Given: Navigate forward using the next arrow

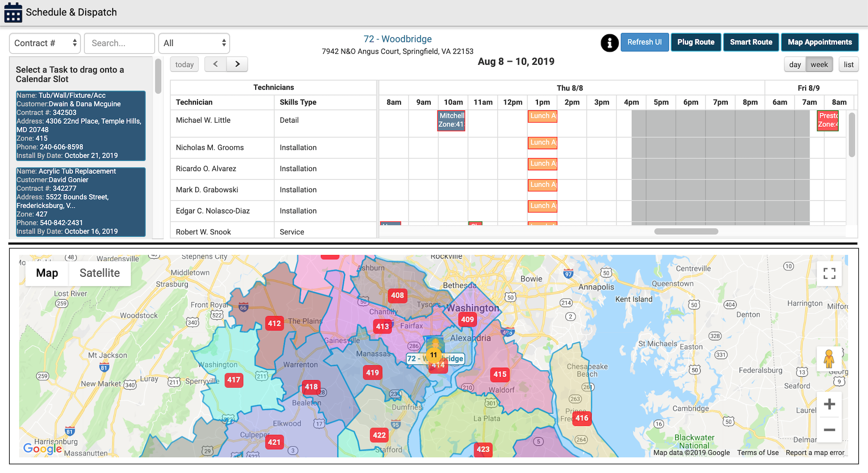Looking at the screenshot, I should [x=237, y=64].
